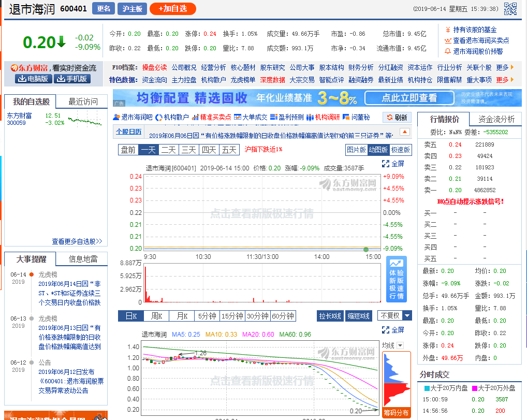Click the green price marker on intraday chart

click(366, 250)
